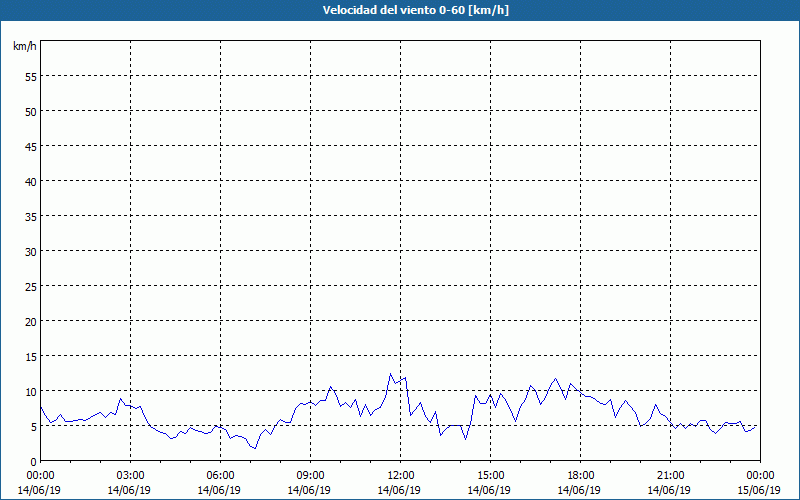This screenshot has width=800, height=500.
Task: Click the '00:00' time label above 15/06/19
Action: (x=760, y=476)
